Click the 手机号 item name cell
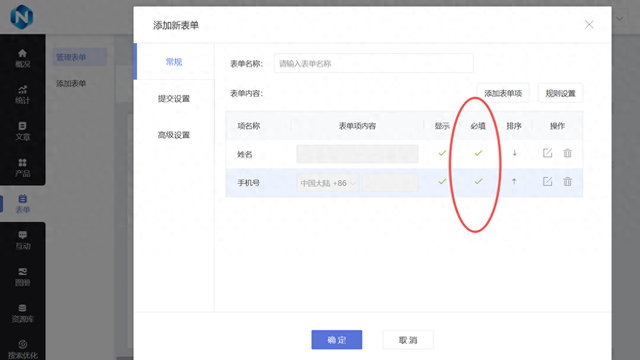Screen dimensions: 640x360 tap(249, 183)
